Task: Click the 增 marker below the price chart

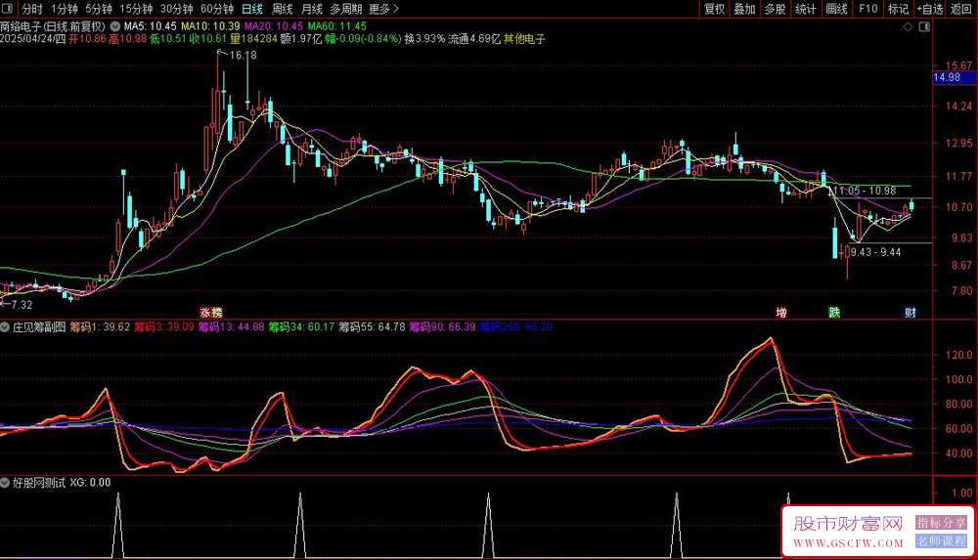Action: [x=781, y=313]
